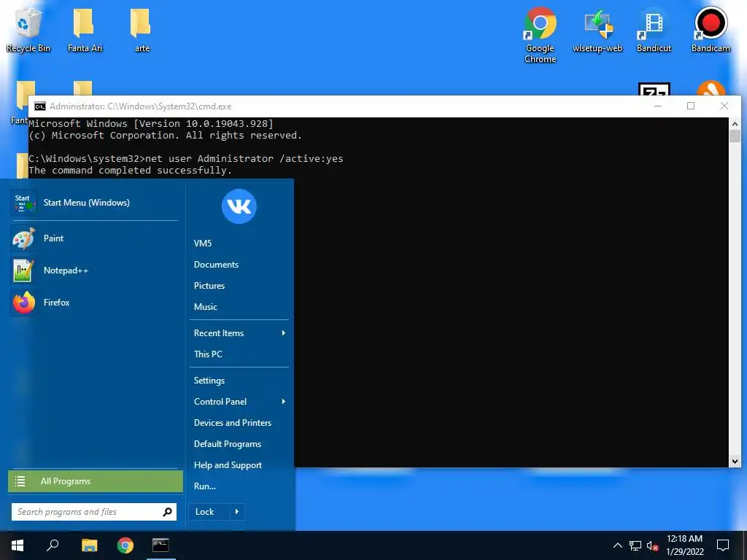Expand the Recent Items submenu arrow

(284, 332)
